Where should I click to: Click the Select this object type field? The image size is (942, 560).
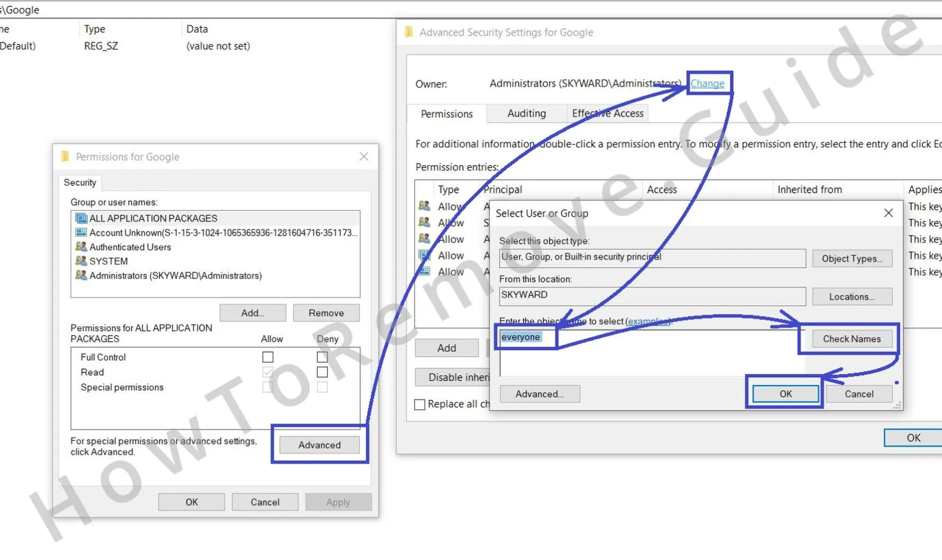click(x=652, y=258)
